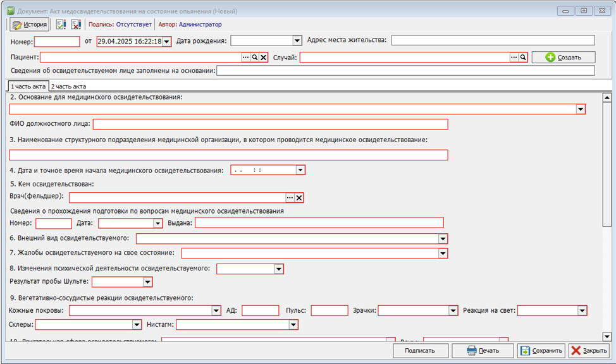Expand Зрачки dropdown
Viewport: 616px width, 364px height.
(x=453, y=310)
